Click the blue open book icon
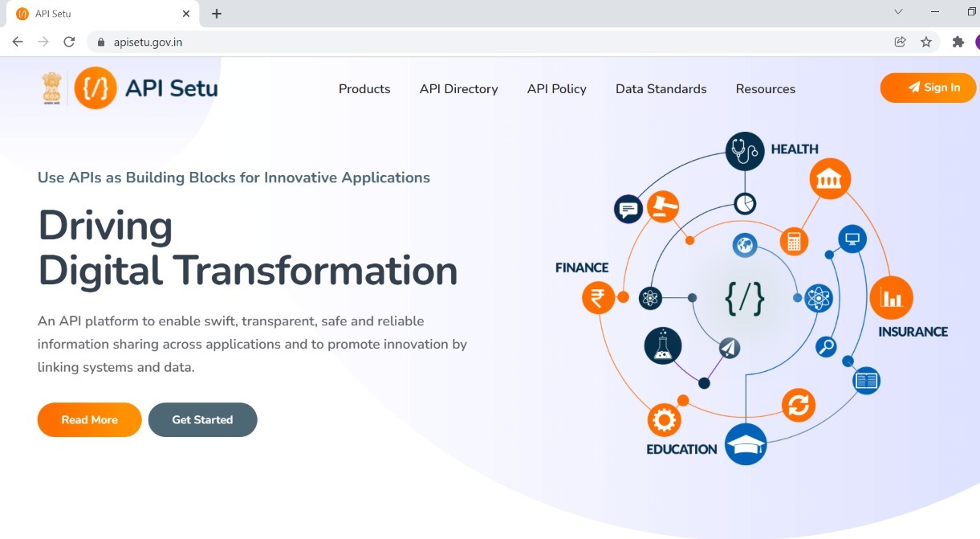 tap(867, 380)
